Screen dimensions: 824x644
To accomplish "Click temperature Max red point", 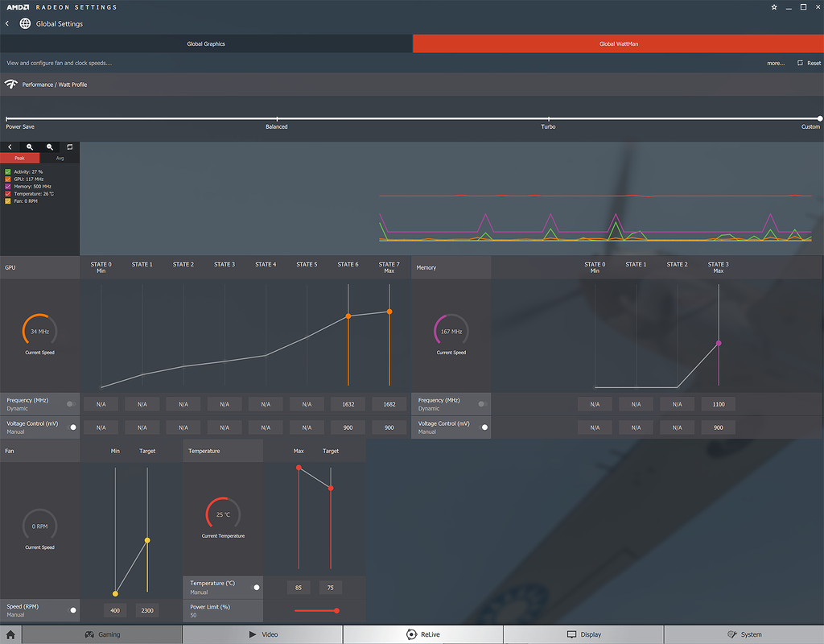I will click(299, 468).
